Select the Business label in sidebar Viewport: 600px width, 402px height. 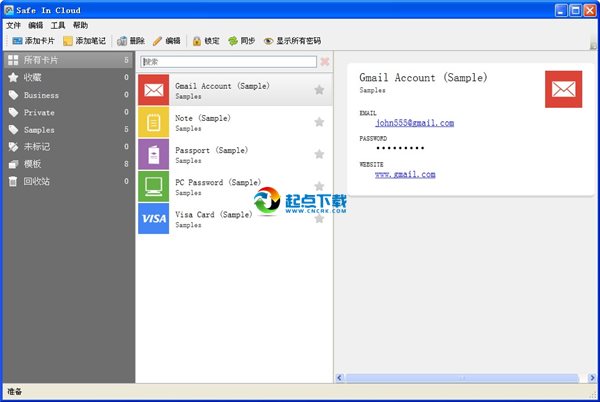[68, 95]
